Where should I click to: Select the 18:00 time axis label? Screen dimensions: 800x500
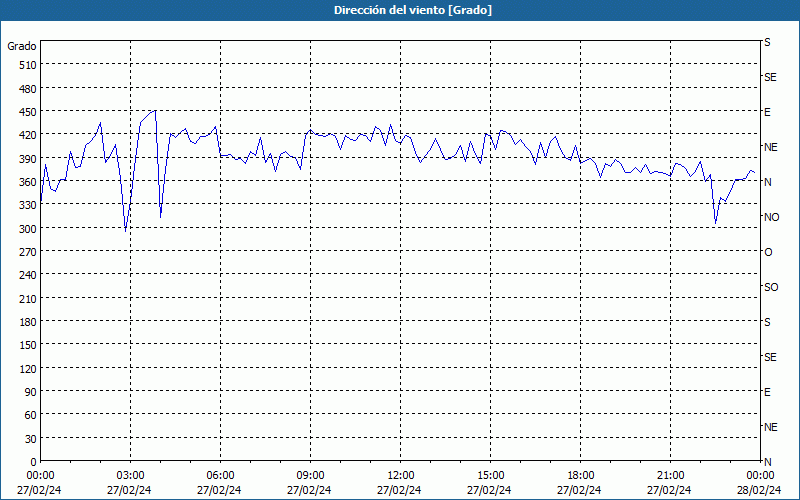coord(581,476)
